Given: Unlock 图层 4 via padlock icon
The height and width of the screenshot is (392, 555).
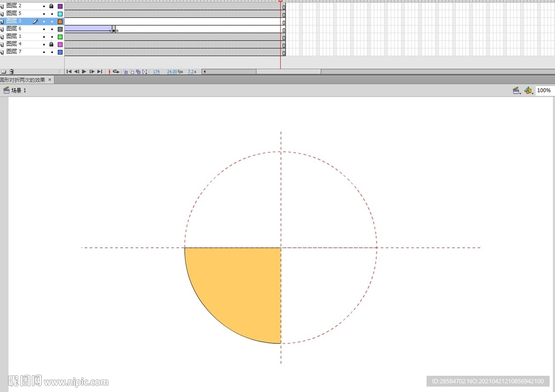Looking at the screenshot, I should click(51, 44).
